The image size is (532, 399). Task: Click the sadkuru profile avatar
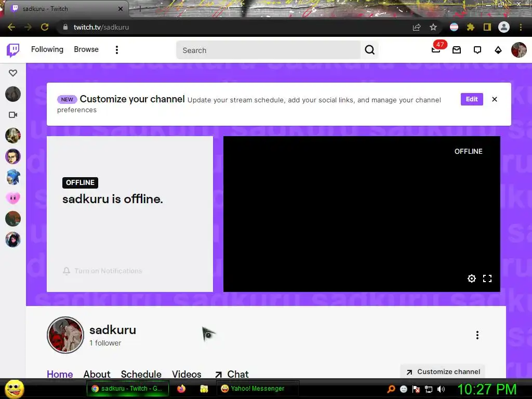point(65,335)
